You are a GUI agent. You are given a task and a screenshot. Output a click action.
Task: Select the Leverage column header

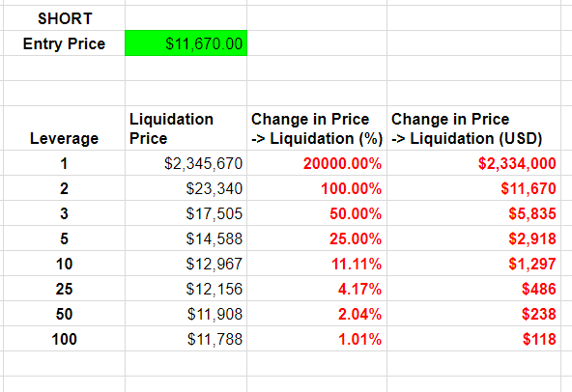click(64, 128)
